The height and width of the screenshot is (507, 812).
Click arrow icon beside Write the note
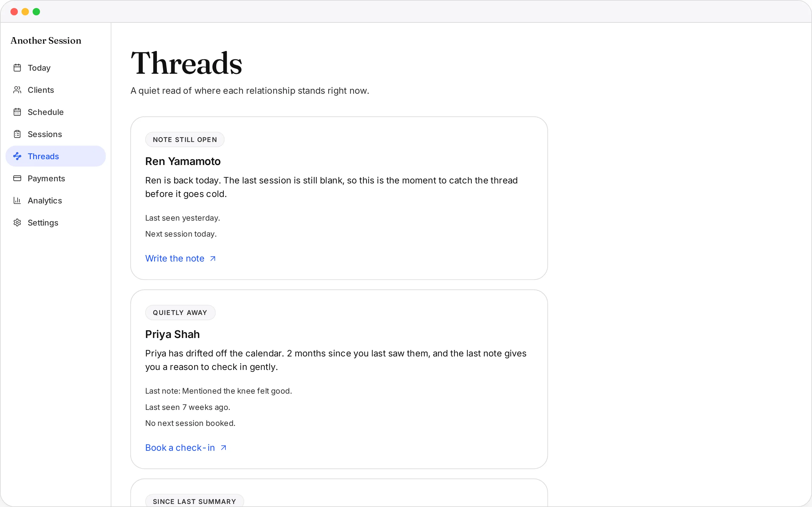213,258
